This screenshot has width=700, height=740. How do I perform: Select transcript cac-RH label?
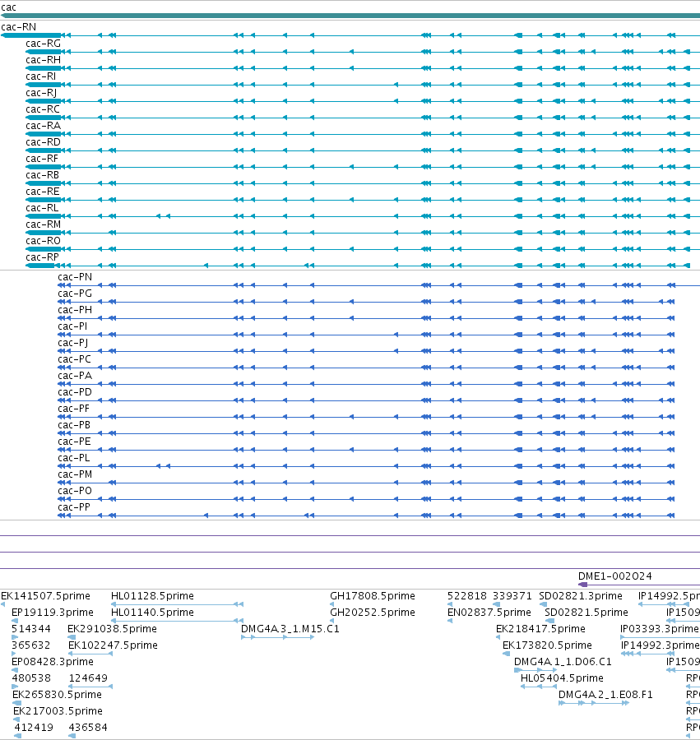(43, 60)
